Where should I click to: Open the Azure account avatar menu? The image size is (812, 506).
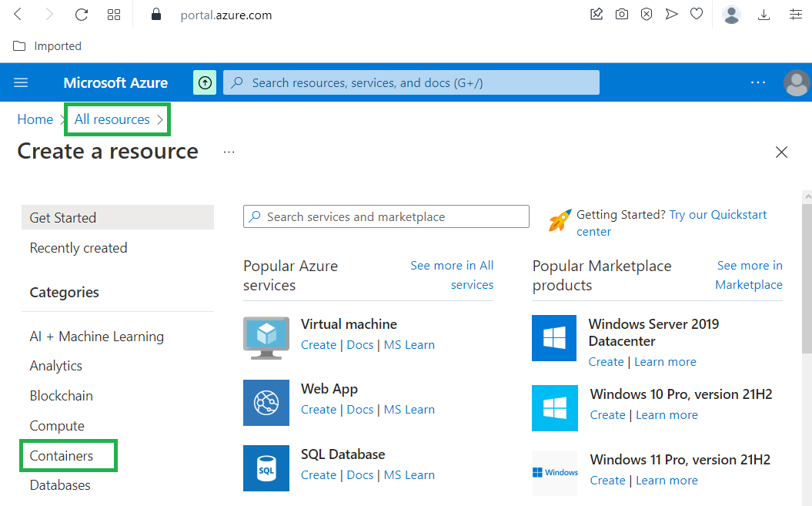click(x=796, y=82)
